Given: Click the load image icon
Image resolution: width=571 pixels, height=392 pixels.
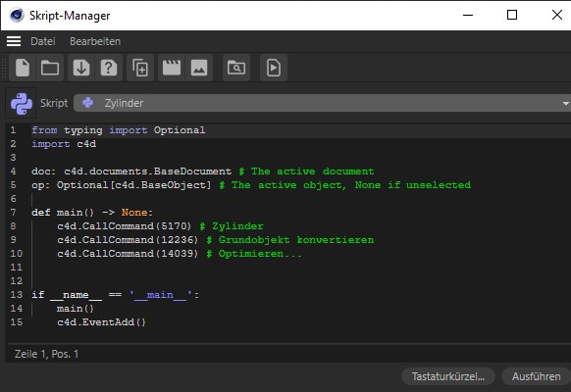Looking at the screenshot, I should 199,68.
